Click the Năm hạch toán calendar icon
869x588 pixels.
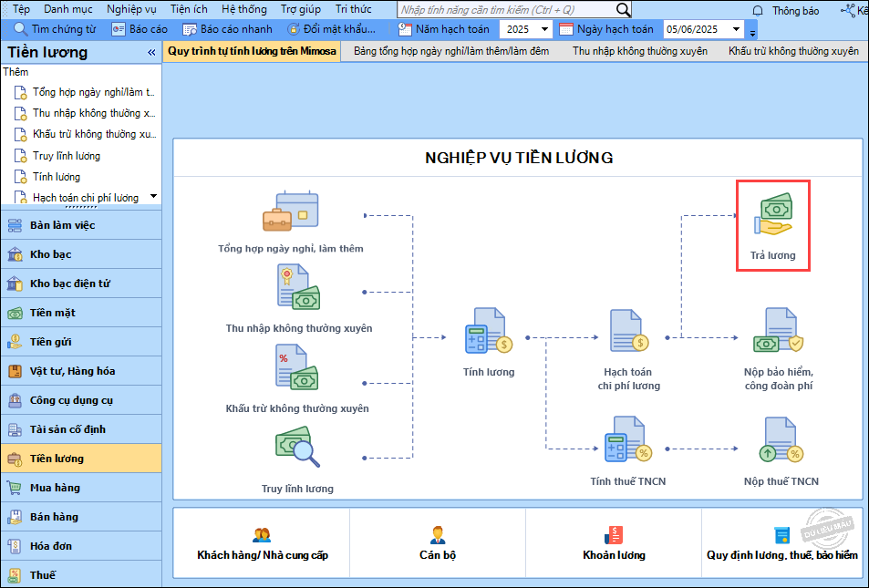pyautogui.click(x=405, y=29)
